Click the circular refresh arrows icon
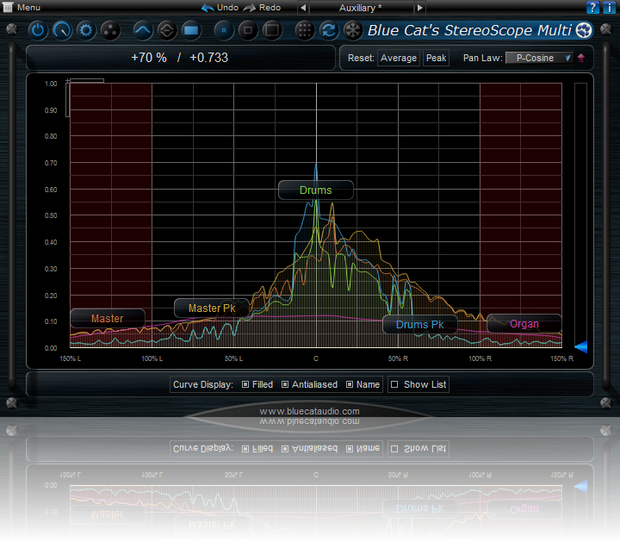The width and height of the screenshot is (620, 542). [x=329, y=30]
